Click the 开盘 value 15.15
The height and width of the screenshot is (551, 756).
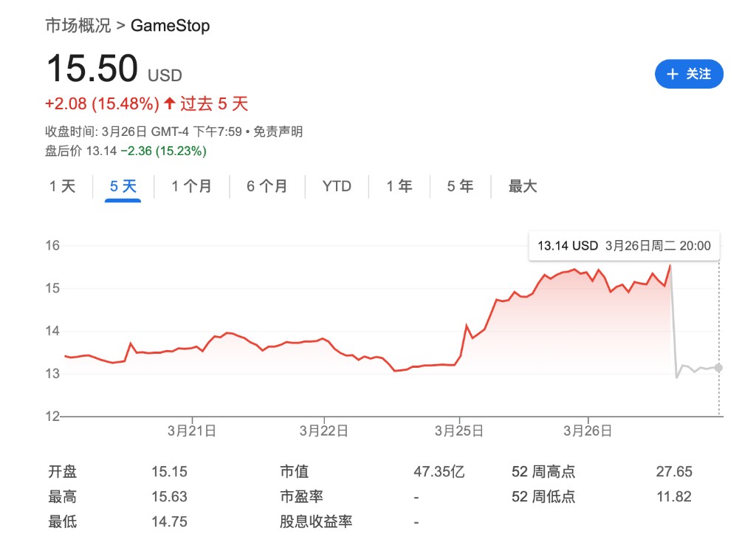(x=169, y=471)
